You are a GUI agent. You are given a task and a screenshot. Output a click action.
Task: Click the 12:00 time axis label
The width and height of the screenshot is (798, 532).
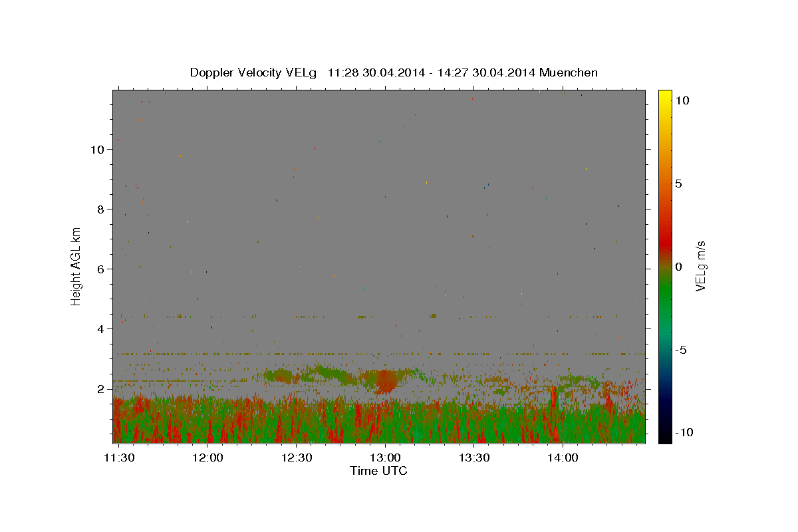(207, 458)
